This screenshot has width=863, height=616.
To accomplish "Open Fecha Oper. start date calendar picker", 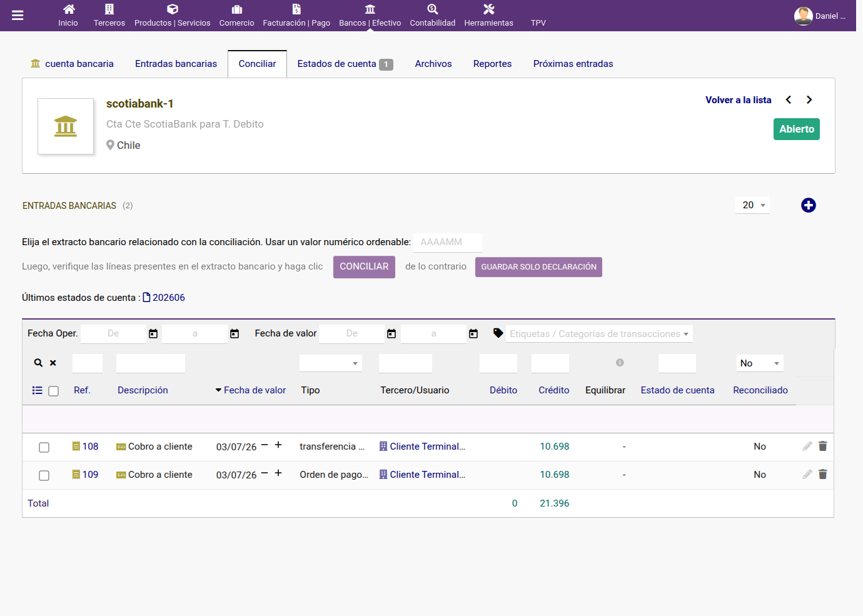I will coord(153,334).
